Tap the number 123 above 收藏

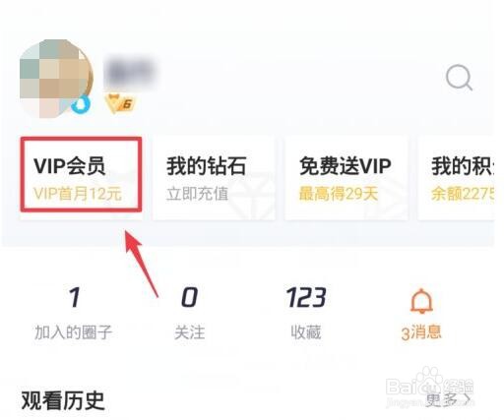(x=306, y=297)
